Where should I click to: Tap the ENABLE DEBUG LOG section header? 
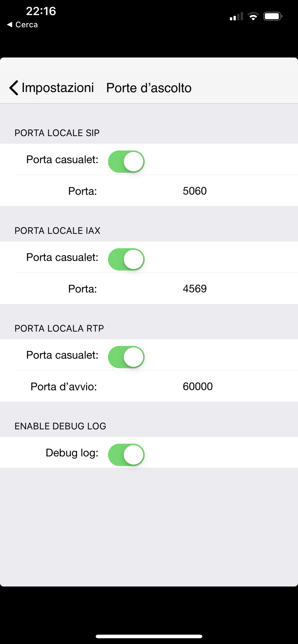point(60,426)
